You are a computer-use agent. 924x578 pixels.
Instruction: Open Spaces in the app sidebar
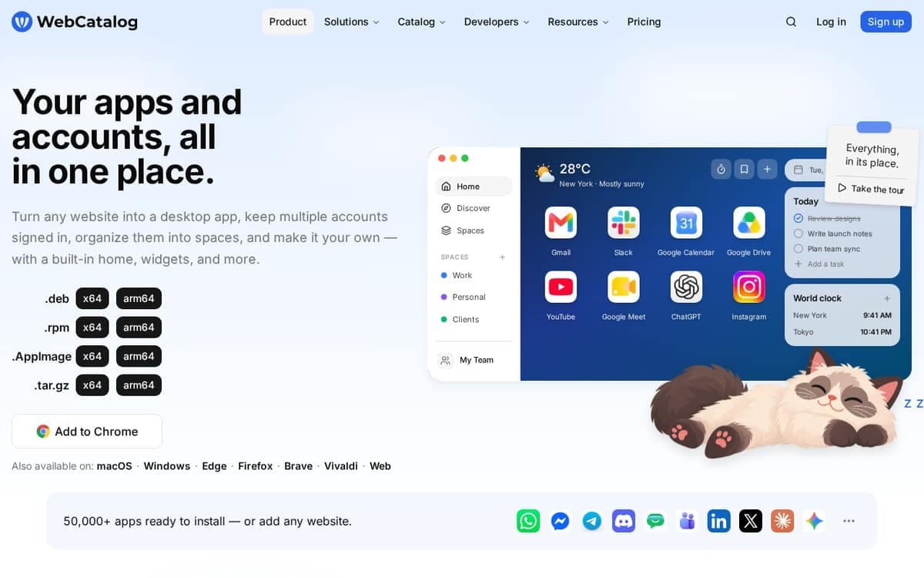click(x=474, y=230)
